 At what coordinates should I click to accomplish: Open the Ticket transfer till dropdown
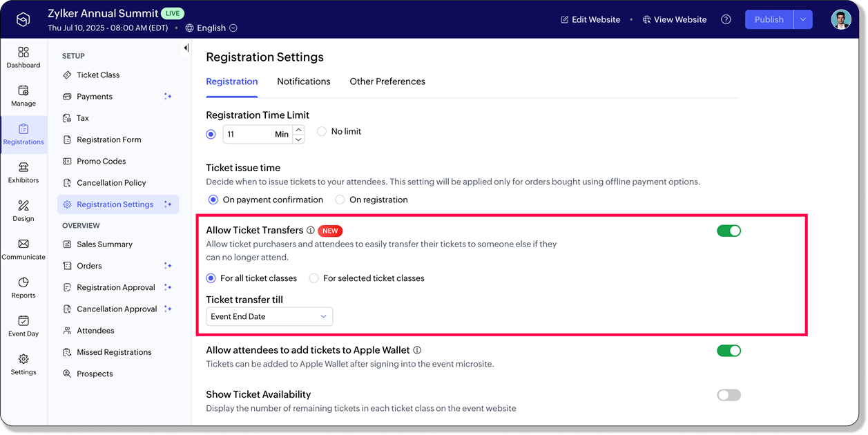pos(269,317)
